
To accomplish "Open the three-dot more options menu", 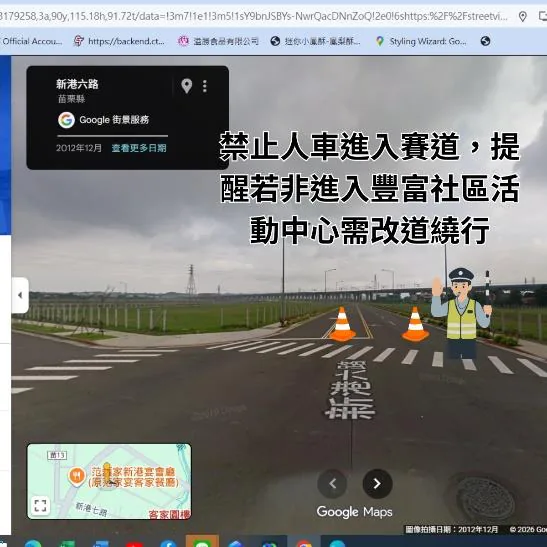I will click(205, 86).
